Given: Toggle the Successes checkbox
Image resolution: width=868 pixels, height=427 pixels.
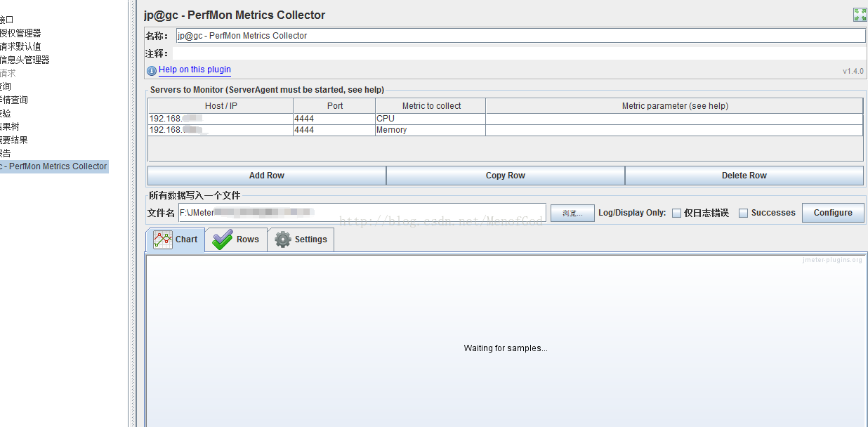Looking at the screenshot, I should (743, 213).
